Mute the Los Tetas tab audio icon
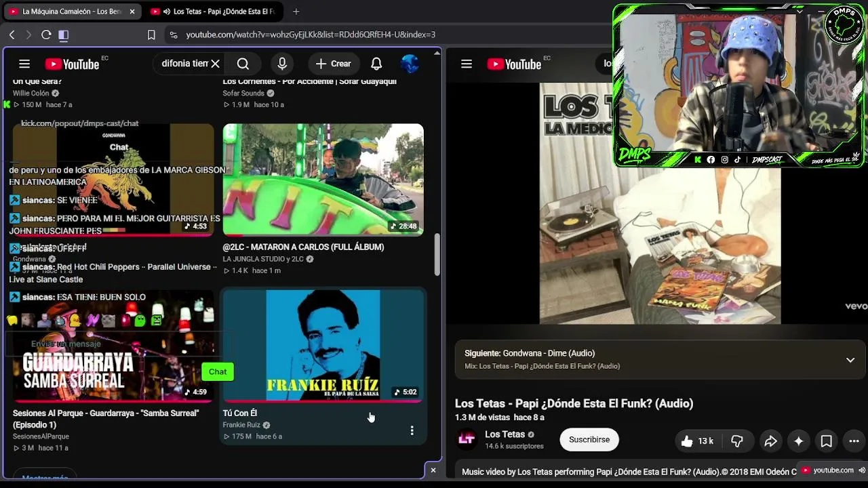868x488 pixels. 166,12
